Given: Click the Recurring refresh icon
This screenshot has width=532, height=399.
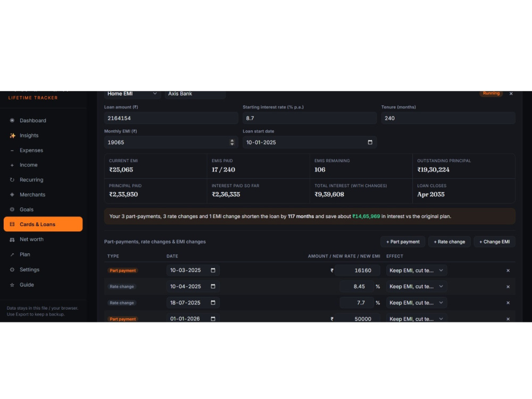Looking at the screenshot, I should pyautogui.click(x=12, y=180).
